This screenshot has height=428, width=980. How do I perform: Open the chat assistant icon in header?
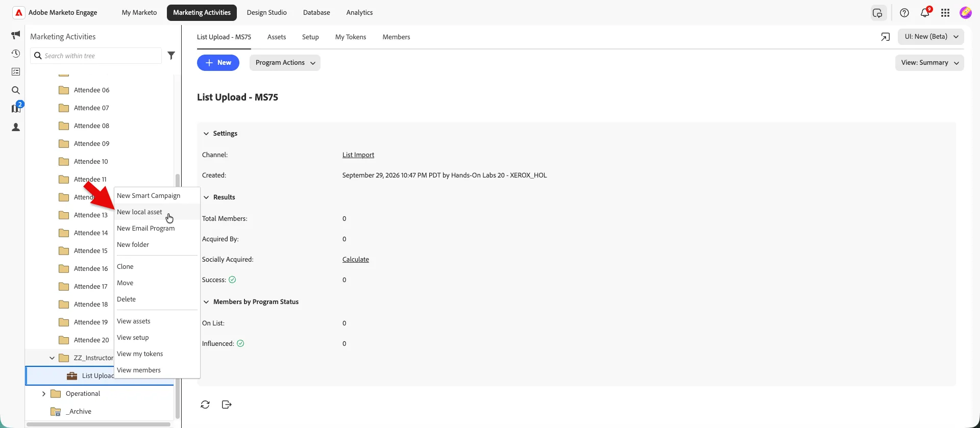(x=877, y=13)
